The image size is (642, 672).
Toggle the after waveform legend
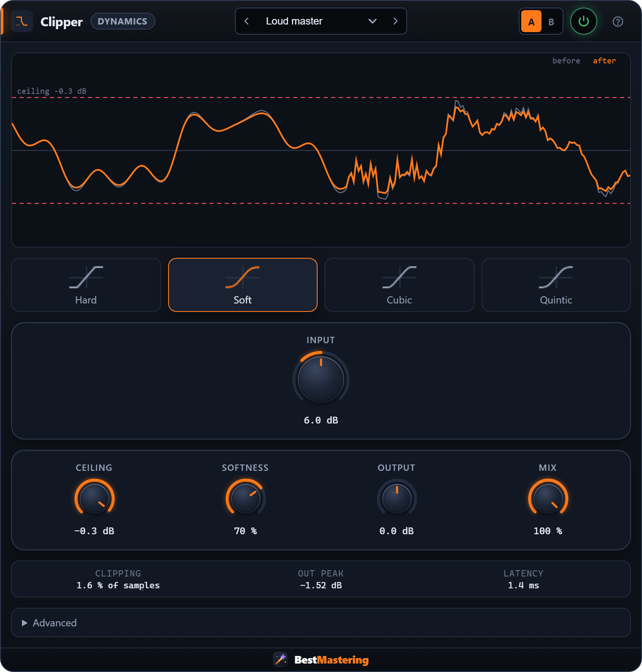pos(604,60)
